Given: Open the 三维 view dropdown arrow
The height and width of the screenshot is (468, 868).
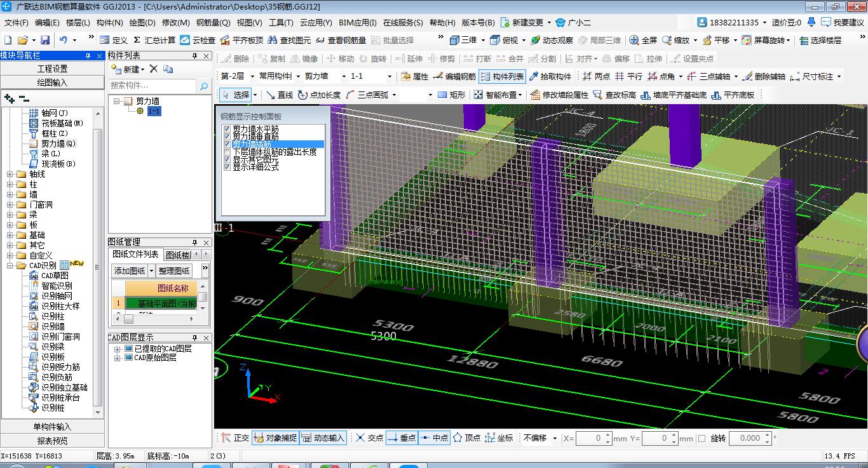Looking at the screenshot, I should point(483,40).
